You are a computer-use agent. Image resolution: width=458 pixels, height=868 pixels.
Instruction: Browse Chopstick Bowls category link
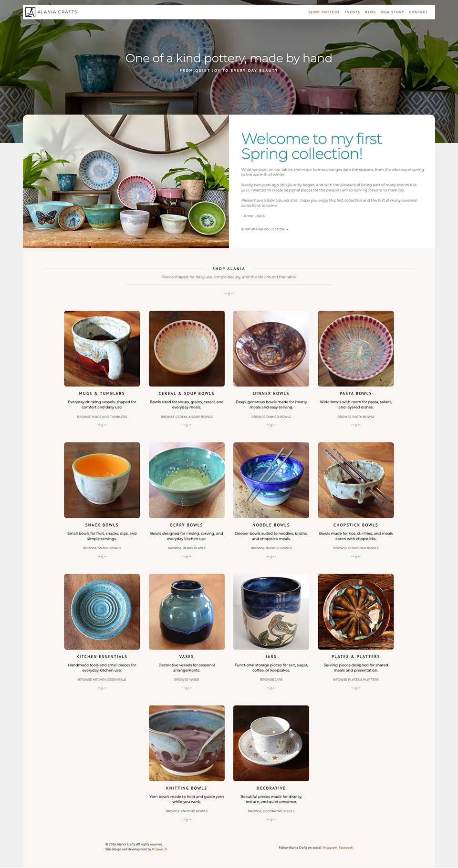click(x=356, y=548)
